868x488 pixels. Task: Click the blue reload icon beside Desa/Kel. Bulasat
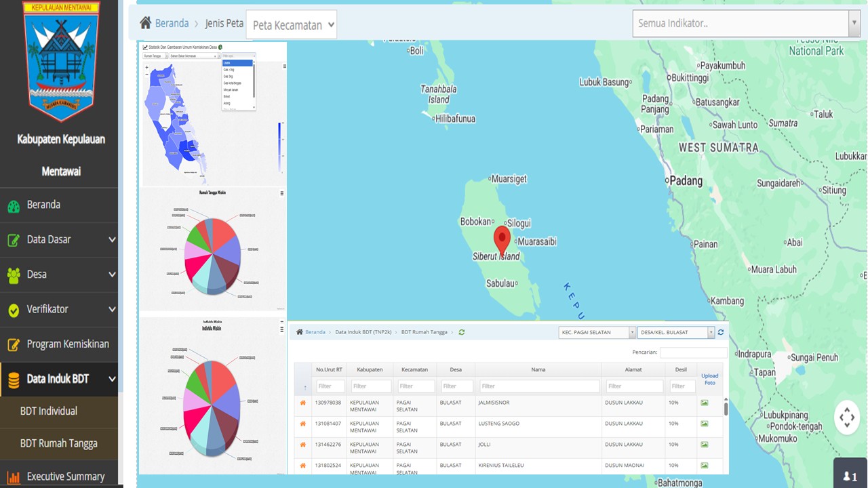point(721,332)
